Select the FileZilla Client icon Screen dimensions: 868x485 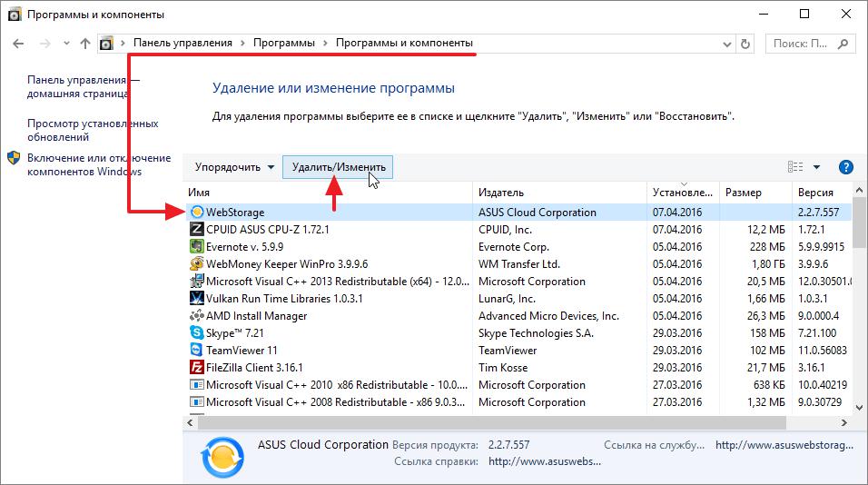click(x=196, y=367)
